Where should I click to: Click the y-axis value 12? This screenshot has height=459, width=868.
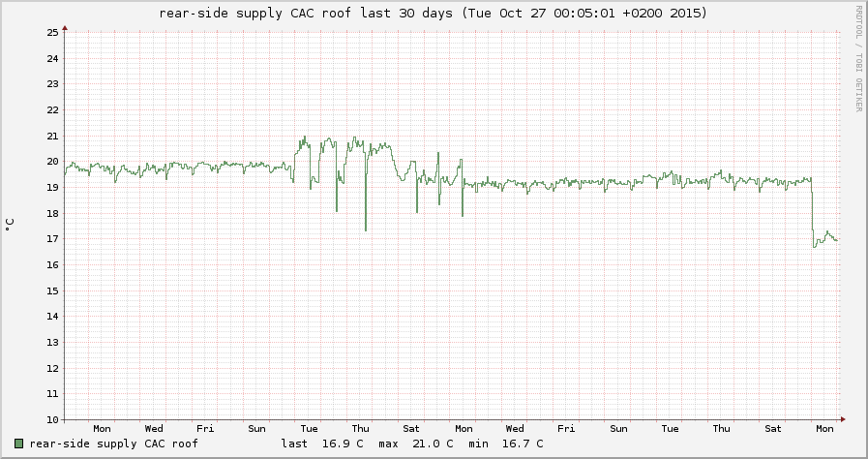click(52, 368)
